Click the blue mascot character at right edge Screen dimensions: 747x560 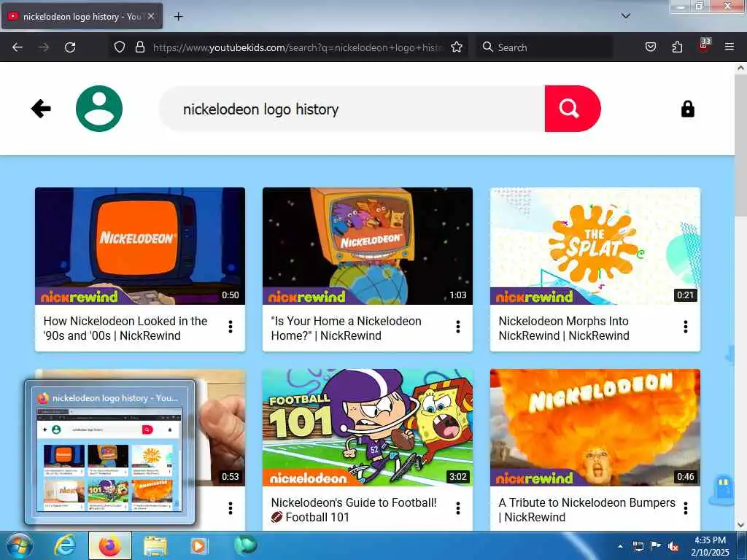pyautogui.click(x=723, y=490)
